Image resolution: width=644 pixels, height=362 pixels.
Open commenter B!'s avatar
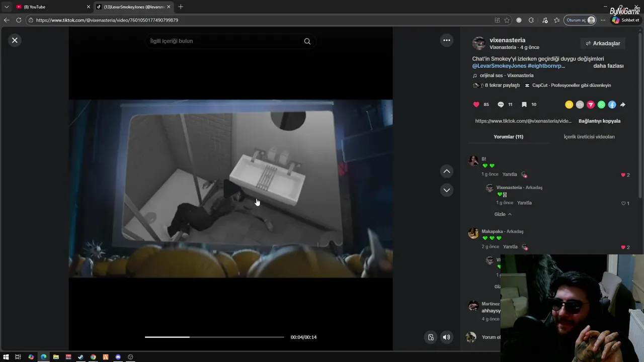pyautogui.click(x=473, y=160)
